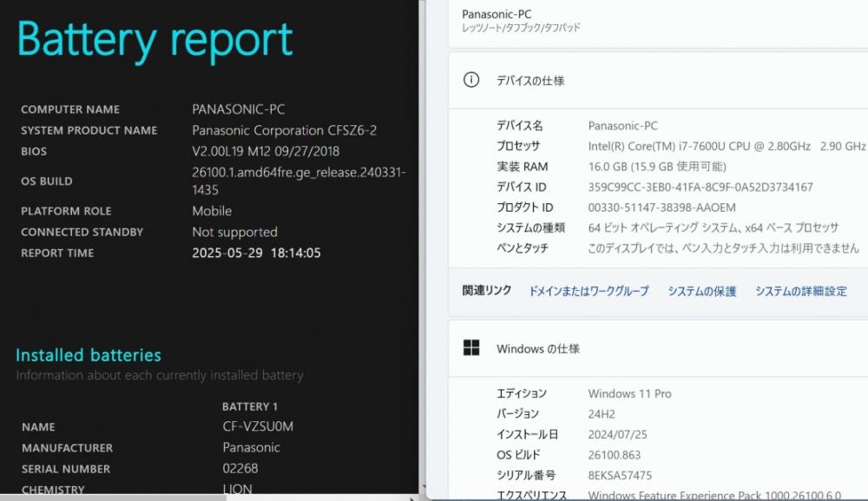Select the エディション label

pos(522,393)
